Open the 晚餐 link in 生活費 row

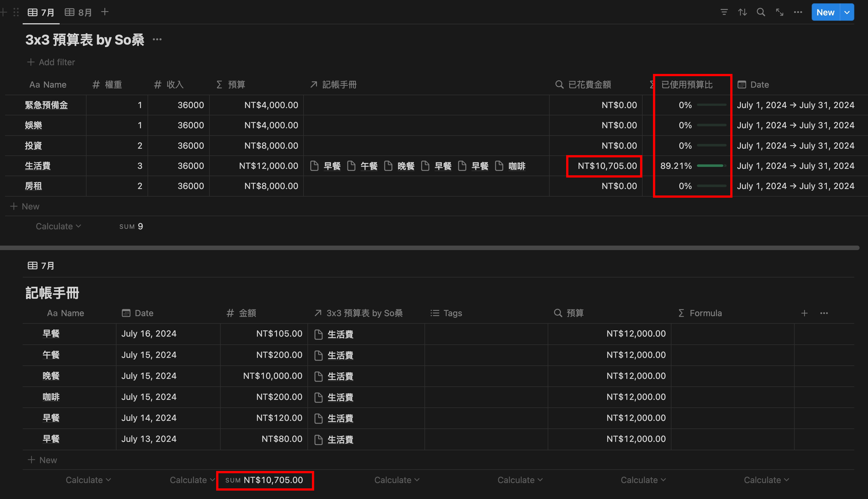(x=406, y=166)
